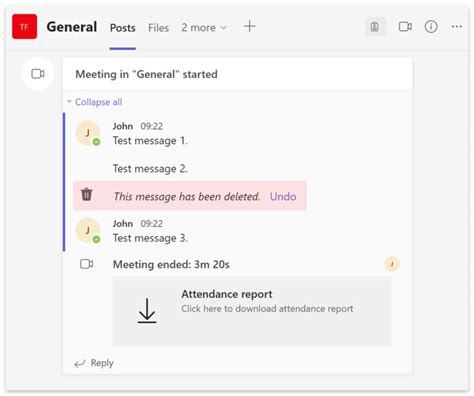The width and height of the screenshot is (474, 396).
Task: Click participant avatar beside Meeting ended
Action: coord(392,264)
